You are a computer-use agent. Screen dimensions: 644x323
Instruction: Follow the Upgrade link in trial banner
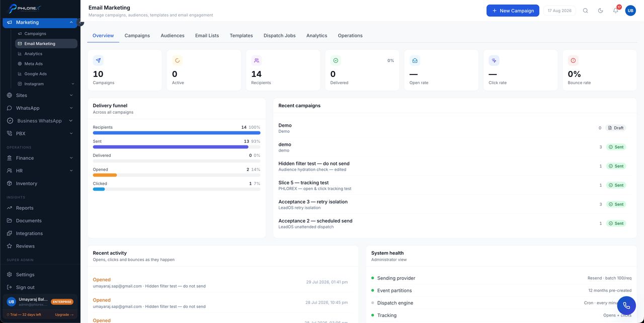pos(64,314)
